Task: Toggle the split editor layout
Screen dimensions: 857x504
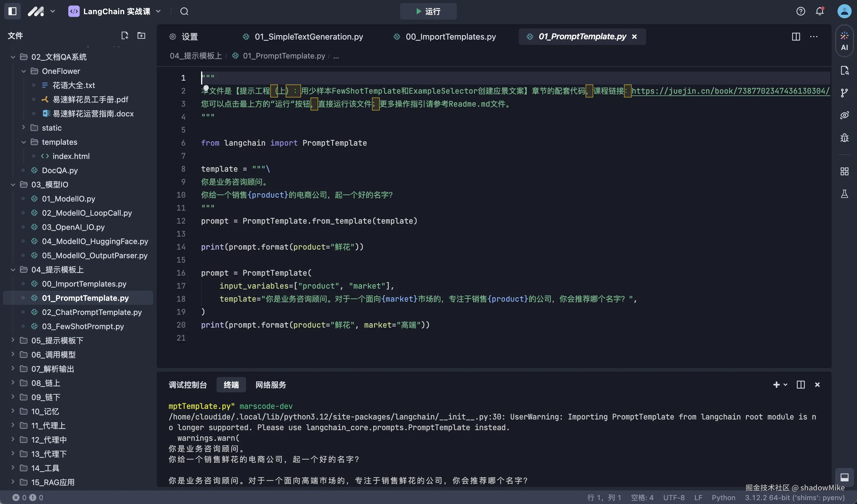Action: (x=796, y=37)
